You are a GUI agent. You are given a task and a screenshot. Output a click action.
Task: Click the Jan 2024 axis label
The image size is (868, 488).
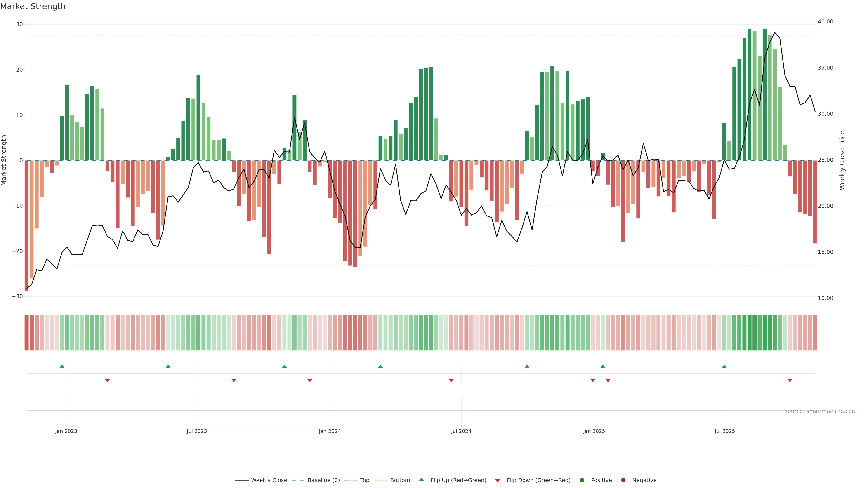(330, 431)
